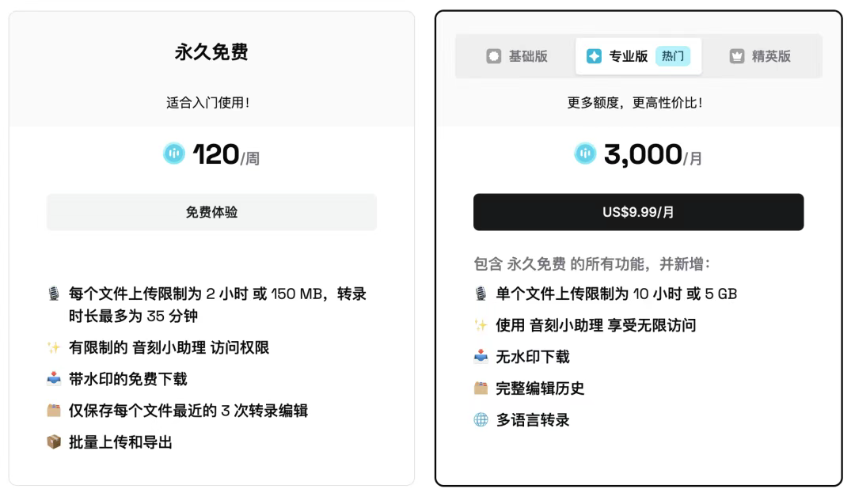This screenshot has height=504, width=855.
Task: Click the 基础版 tab icon
Action: [494, 56]
